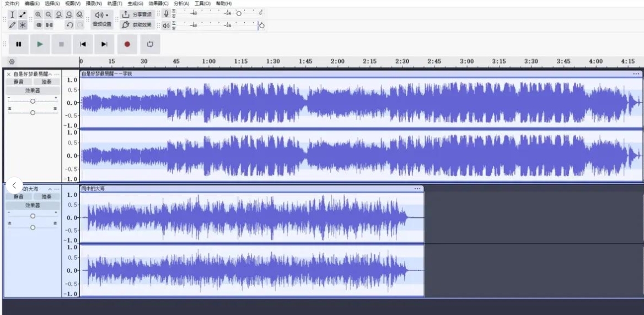Open the 视图(V) menu

pos(73,3)
